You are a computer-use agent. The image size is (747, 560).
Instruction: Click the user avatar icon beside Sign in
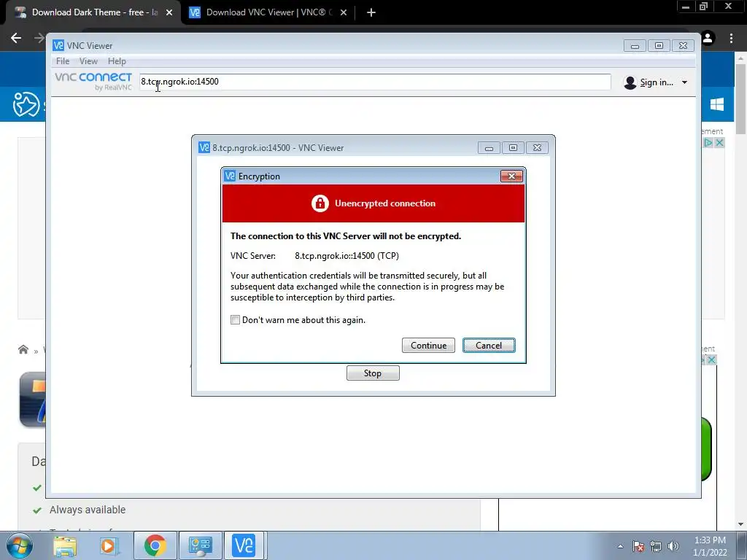point(630,82)
